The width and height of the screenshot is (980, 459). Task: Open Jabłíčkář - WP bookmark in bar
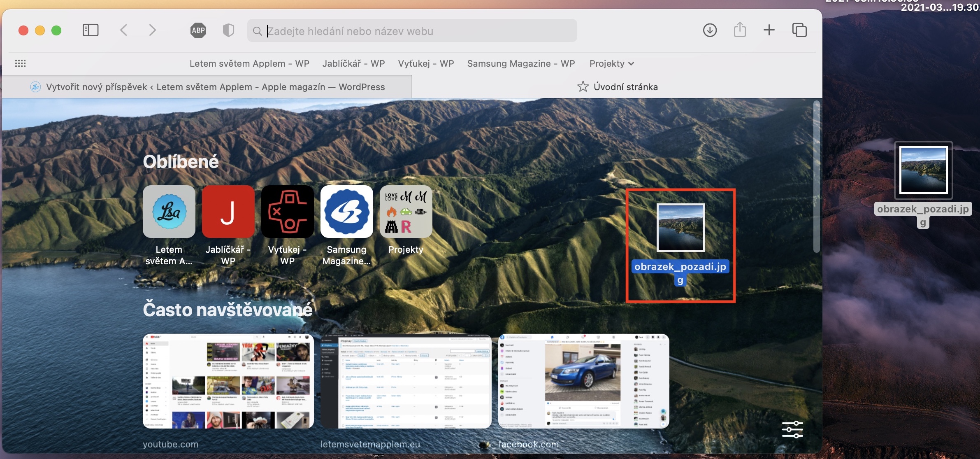(x=353, y=63)
